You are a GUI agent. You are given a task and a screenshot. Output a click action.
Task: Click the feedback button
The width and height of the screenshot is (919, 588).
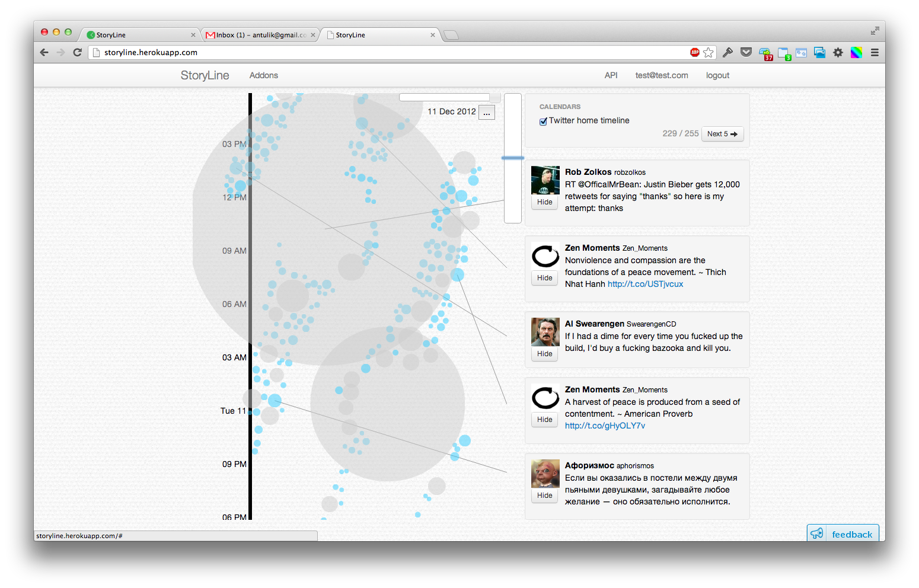pos(843,533)
